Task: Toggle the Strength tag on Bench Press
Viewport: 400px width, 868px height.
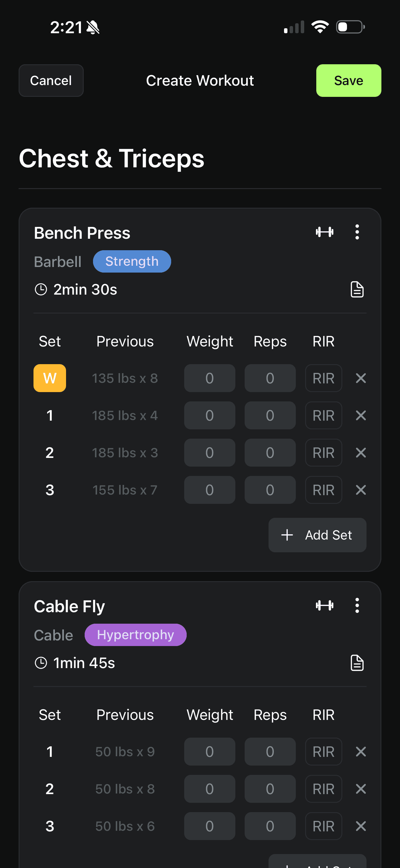Action: coord(132,261)
